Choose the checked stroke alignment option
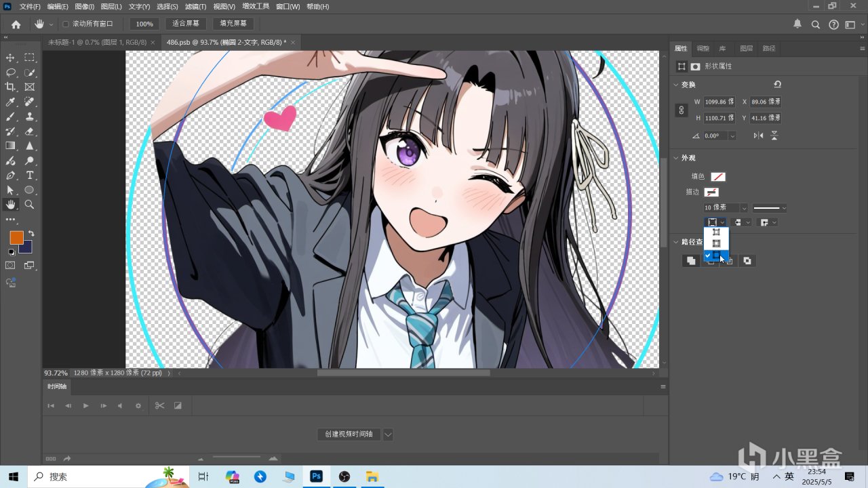The height and width of the screenshot is (488, 868). [716, 256]
